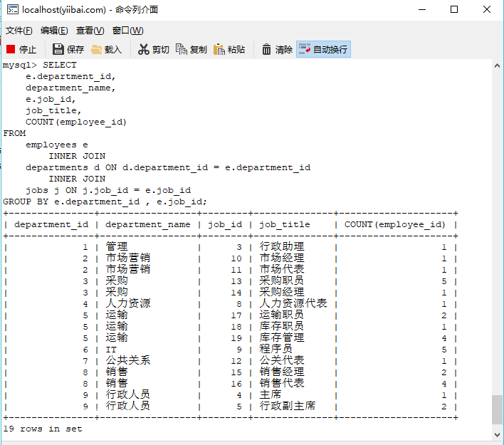The height and width of the screenshot is (445, 504).
Task: Click the '公共关系' department name cell
Action: tap(128, 360)
